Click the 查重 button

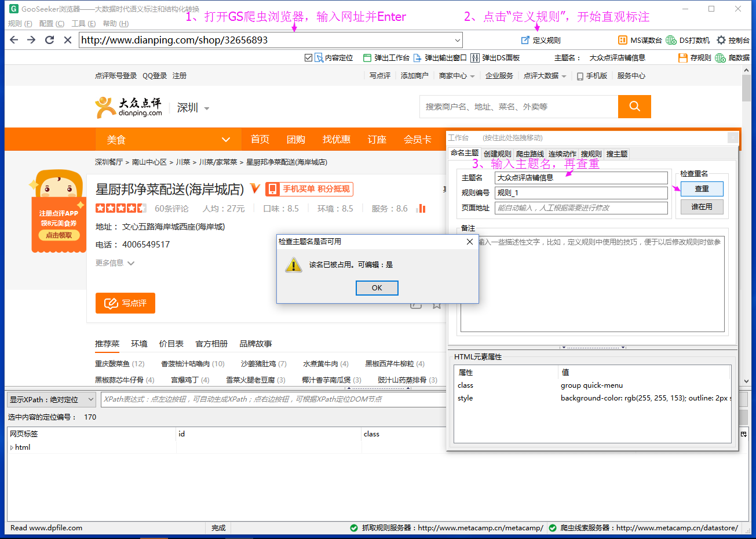coord(702,188)
